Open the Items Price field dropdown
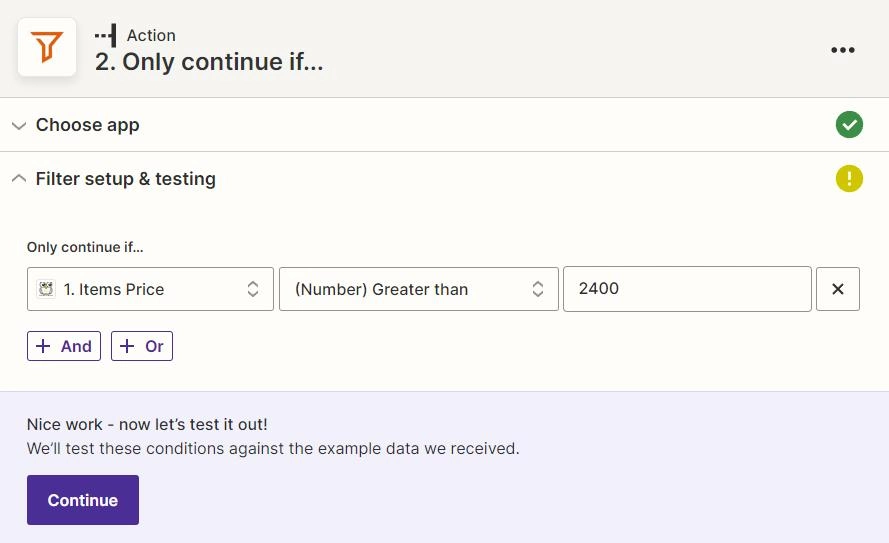Viewport: 889px width, 543px height. (x=150, y=289)
